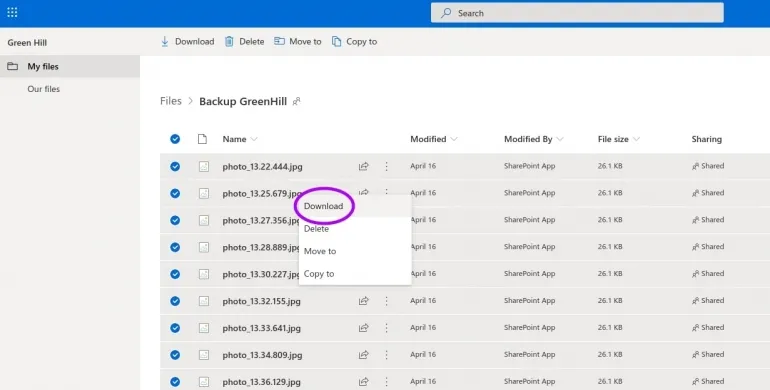Open My files in the sidebar
This screenshot has width=770, height=390.
click(70, 66)
